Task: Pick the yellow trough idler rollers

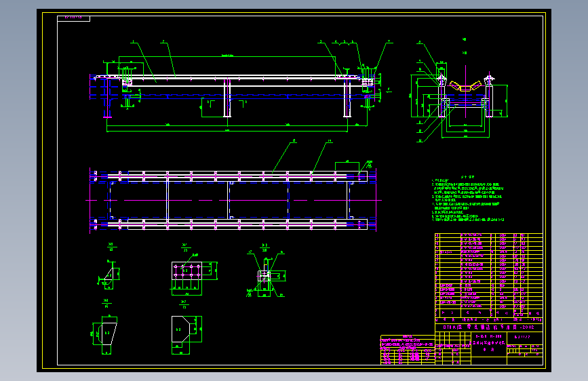Action: pyautogui.click(x=465, y=86)
